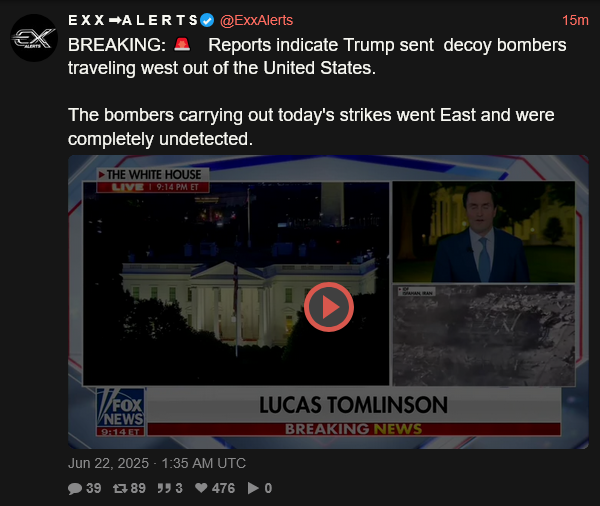Image resolution: width=600 pixels, height=506 pixels.
Task: Play the Fox News video
Action: 329,307
